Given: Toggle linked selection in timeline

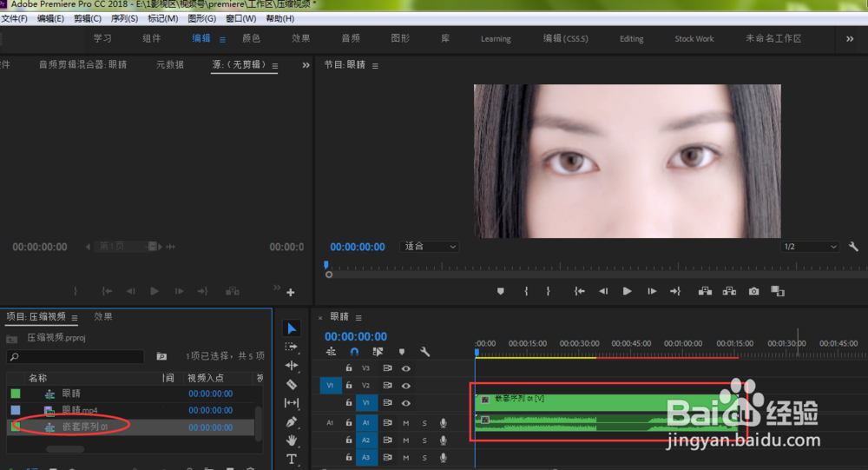Looking at the screenshot, I should [378, 351].
